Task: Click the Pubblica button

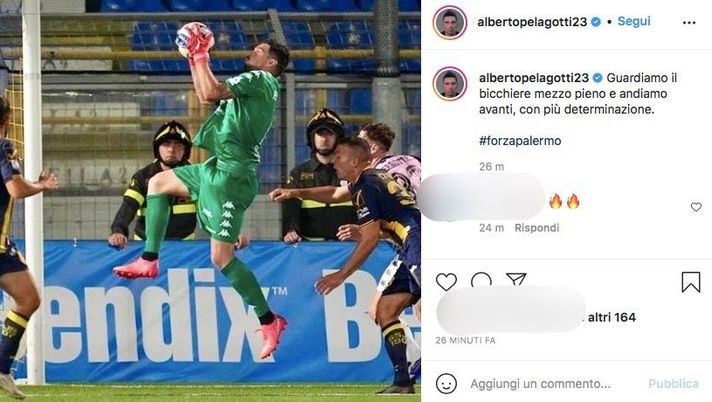Action: tap(673, 384)
